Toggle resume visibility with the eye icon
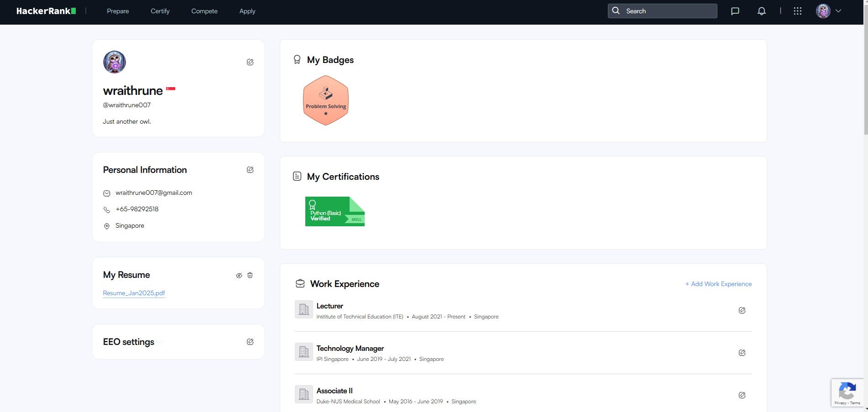The width and height of the screenshot is (868, 412). pyautogui.click(x=239, y=275)
